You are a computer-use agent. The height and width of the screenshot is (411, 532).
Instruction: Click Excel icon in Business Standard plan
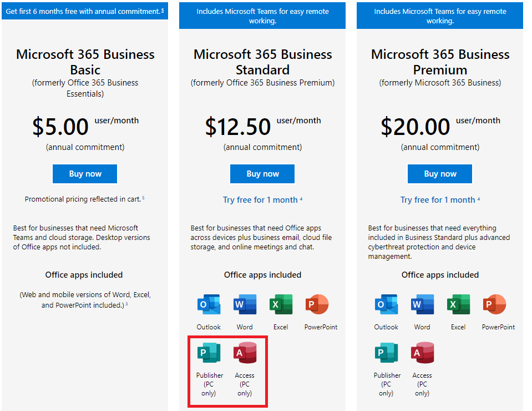point(281,304)
